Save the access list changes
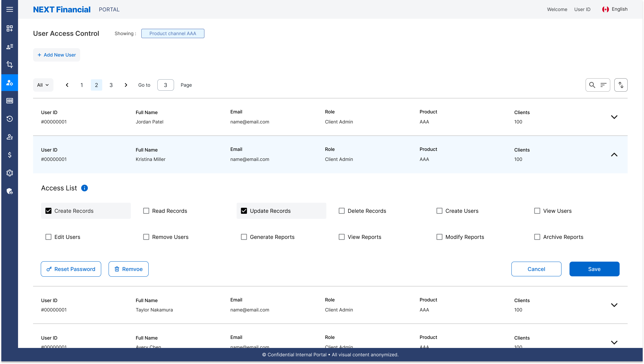This screenshot has height=364, width=644. (594, 269)
